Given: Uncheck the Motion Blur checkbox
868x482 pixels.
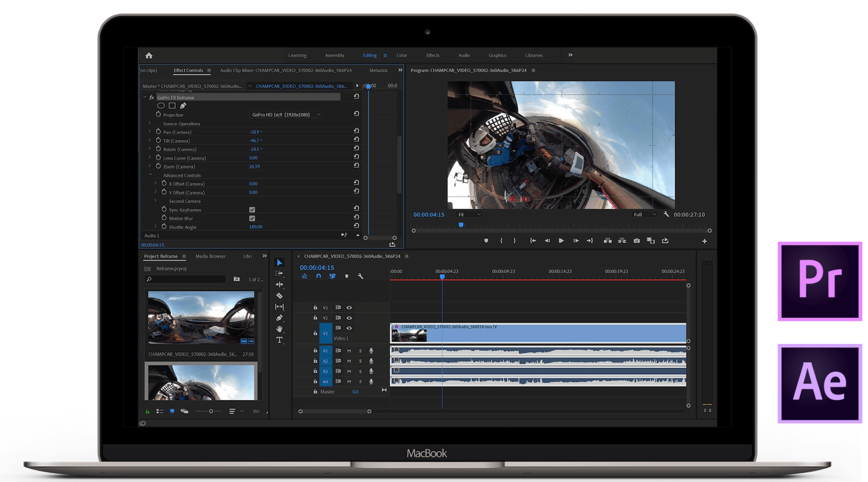Looking at the screenshot, I should tap(252, 218).
